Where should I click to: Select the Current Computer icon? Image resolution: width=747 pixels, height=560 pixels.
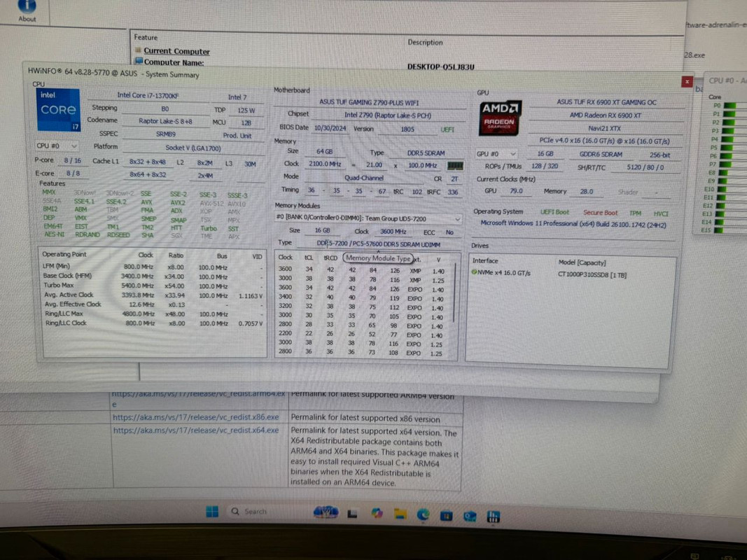[x=138, y=50]
